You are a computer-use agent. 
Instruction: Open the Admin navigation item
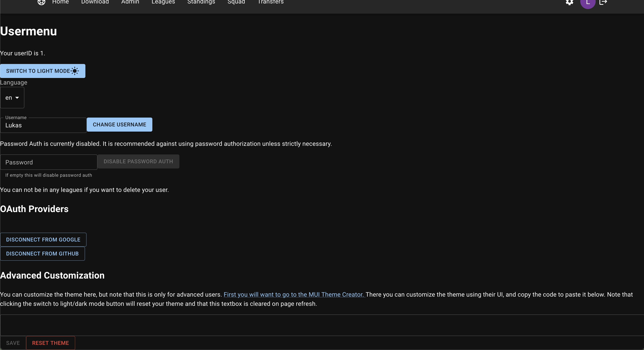click(x=130, y=2)
